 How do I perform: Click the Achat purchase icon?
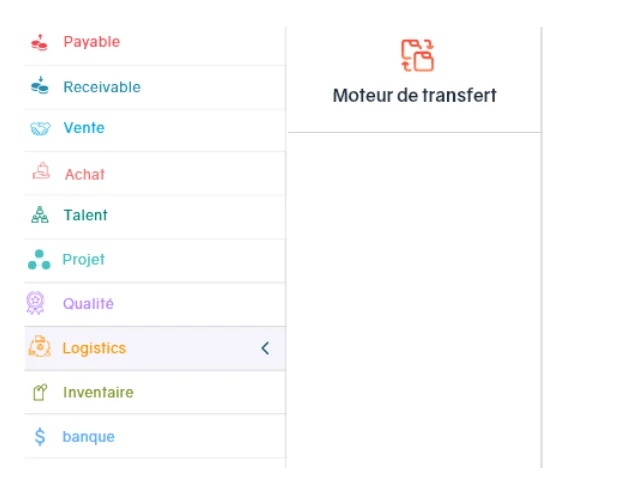(40, 172)
